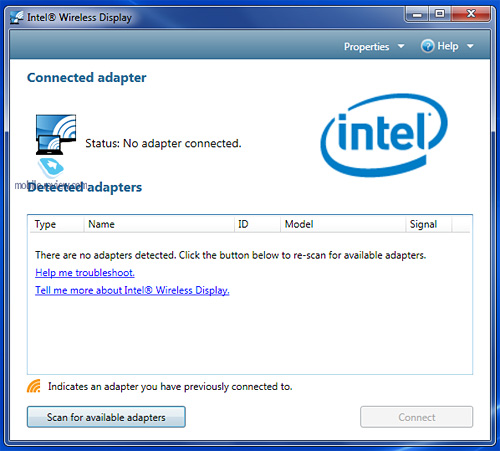Scan for available adapters

point(106,417)
